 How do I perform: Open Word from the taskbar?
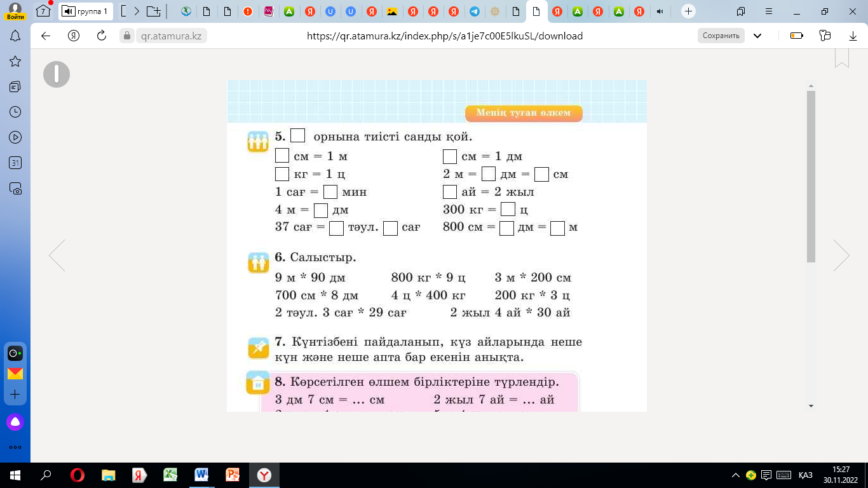coord(201,475)
